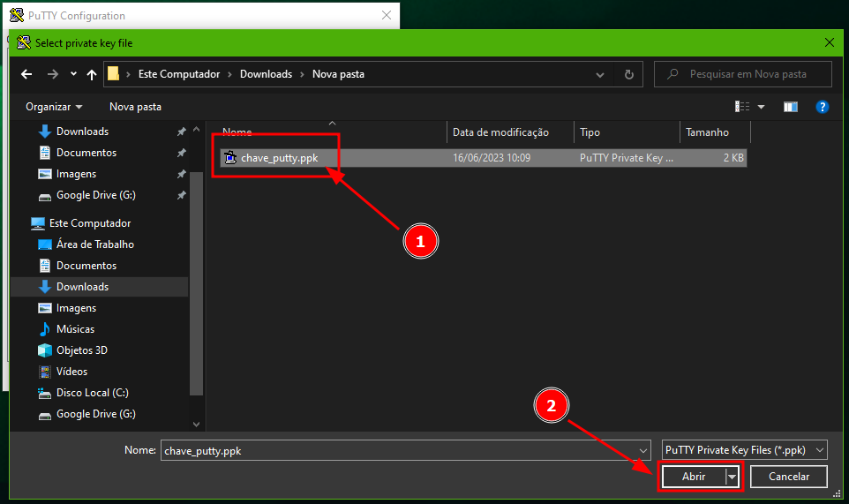The width and height of the screenshot is (849, 504).
Task: Click the PuTTY Private Key type cell
Action: tap(627, 157)
